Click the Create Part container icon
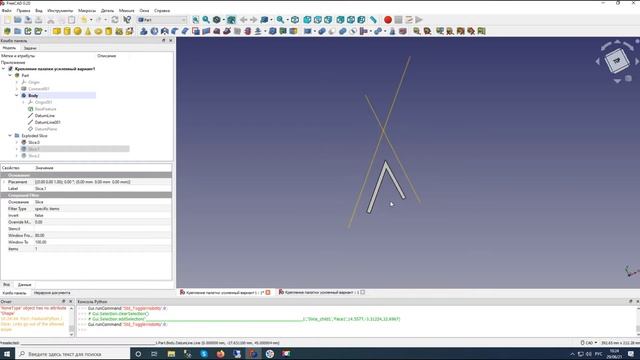 tap(7, 31)
